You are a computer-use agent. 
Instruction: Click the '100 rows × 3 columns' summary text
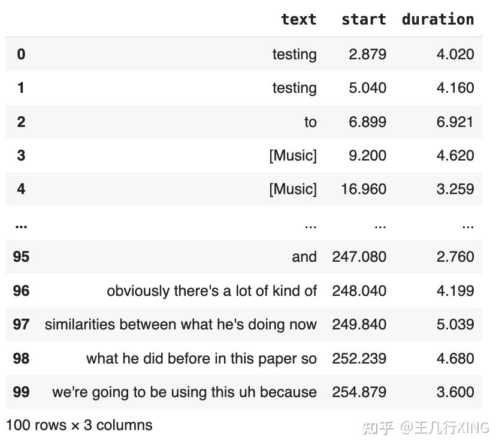(x=79, y=425)
